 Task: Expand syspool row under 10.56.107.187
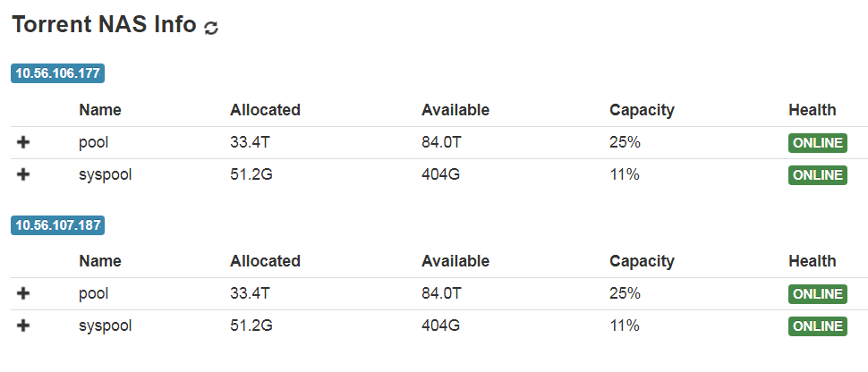coord(23,325)
